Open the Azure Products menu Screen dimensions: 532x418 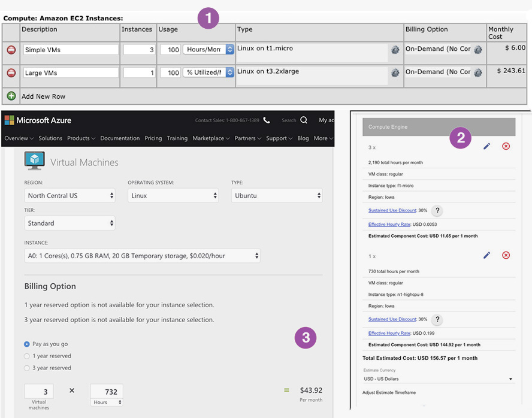point(81,138)
